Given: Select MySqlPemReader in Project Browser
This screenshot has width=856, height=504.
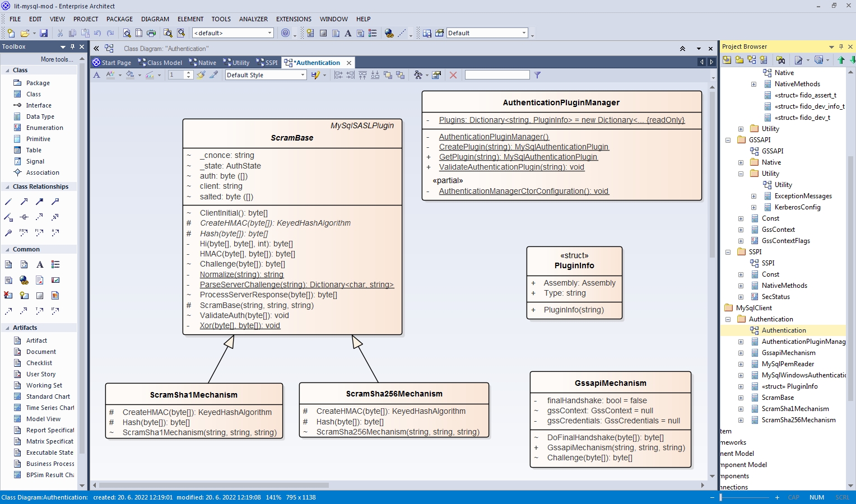Looking at the screenshot, I should pyautogui.click(x=788, y=364).
